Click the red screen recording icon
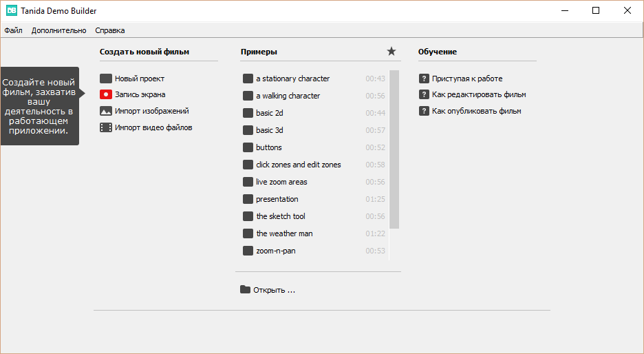 point(105,95)
